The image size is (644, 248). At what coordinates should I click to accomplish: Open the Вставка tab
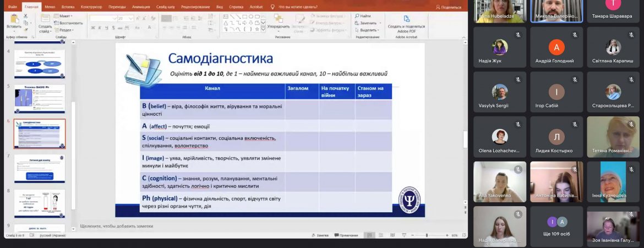pyautogui.click(x=68, y=7)
